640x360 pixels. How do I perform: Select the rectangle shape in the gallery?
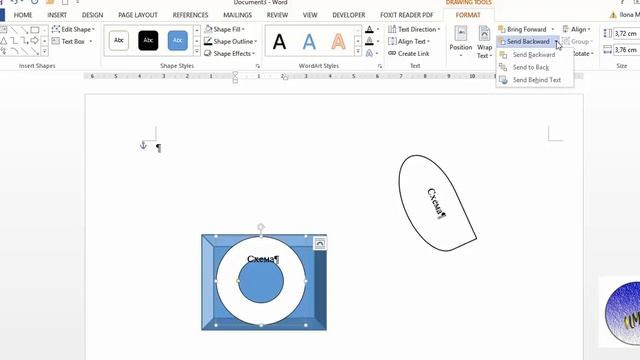(x=35, y=30)
